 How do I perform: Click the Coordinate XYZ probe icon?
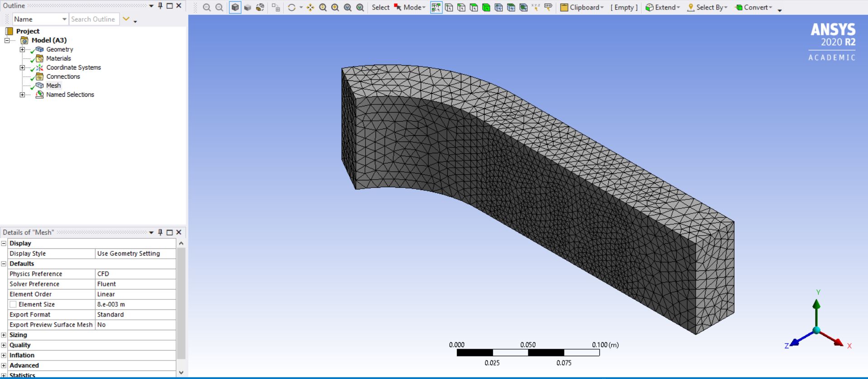pos(536,7)
